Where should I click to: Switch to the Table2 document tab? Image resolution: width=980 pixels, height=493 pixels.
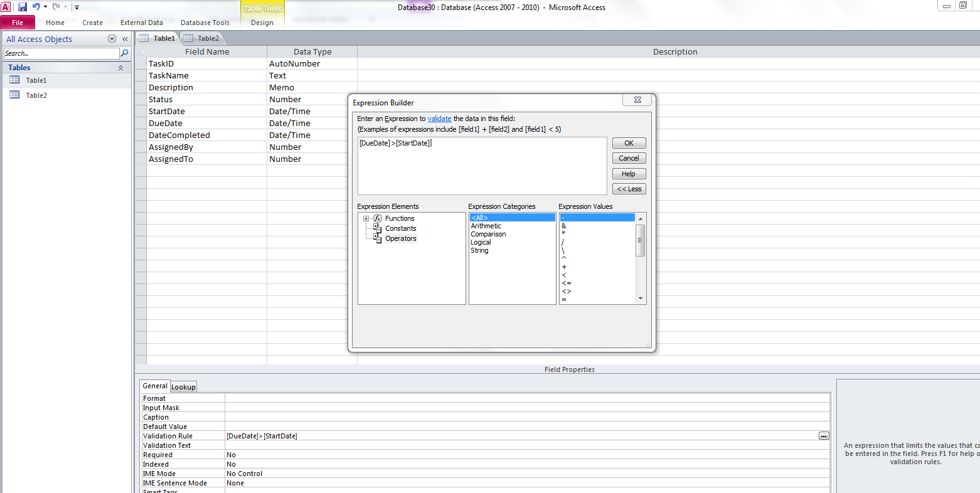point(202,38)
